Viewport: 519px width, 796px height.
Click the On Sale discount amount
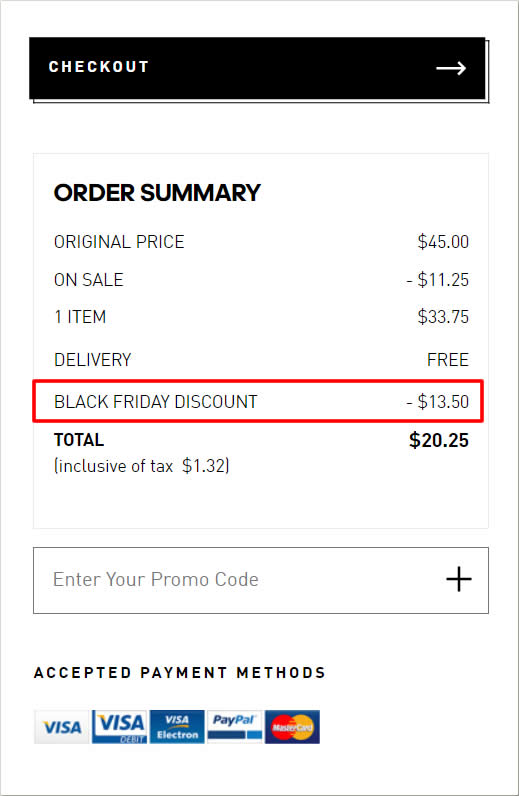click(x=437, y=280)
